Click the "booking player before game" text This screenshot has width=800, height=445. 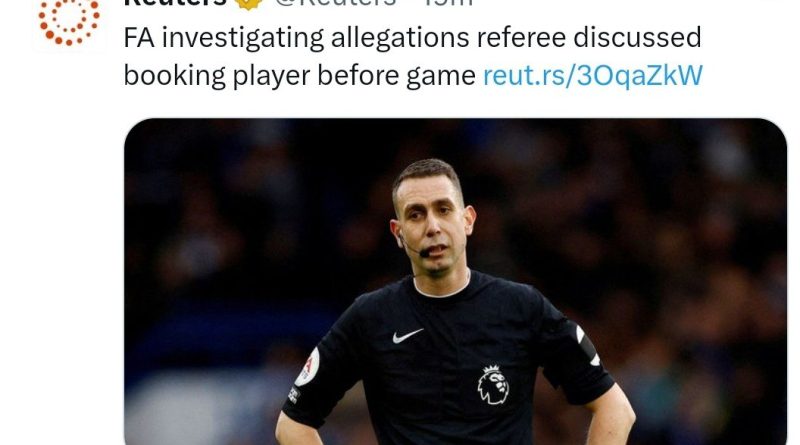point(299,76)
